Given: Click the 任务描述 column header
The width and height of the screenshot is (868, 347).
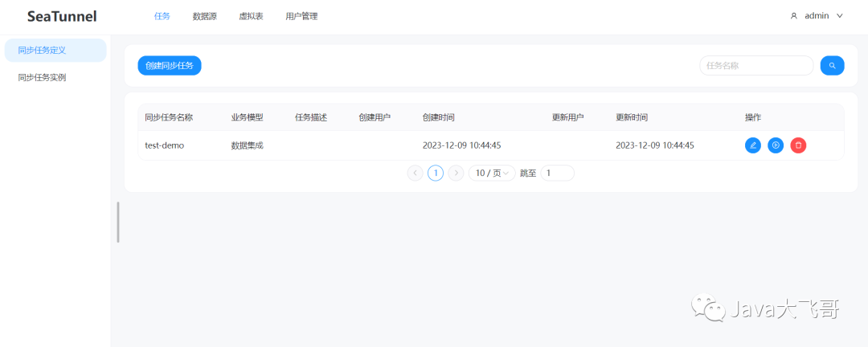Looking at the screenshot, I should [x=311, y=117].
